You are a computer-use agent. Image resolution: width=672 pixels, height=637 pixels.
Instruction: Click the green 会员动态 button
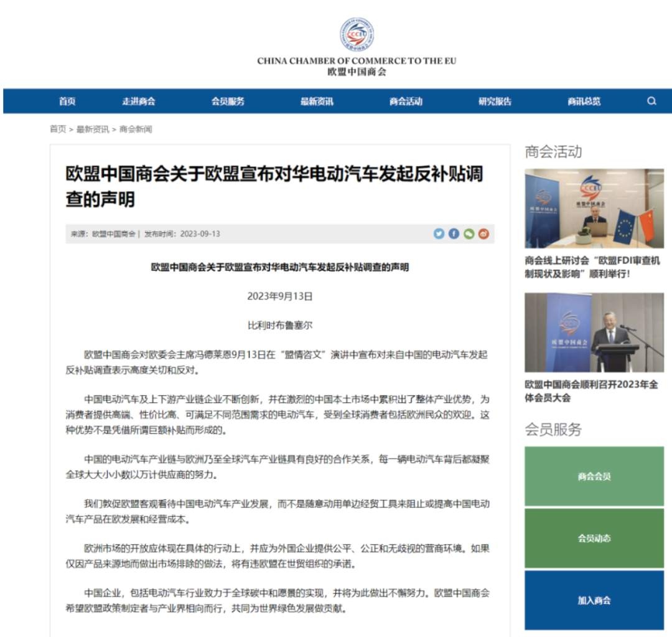[x=594, y=538]
